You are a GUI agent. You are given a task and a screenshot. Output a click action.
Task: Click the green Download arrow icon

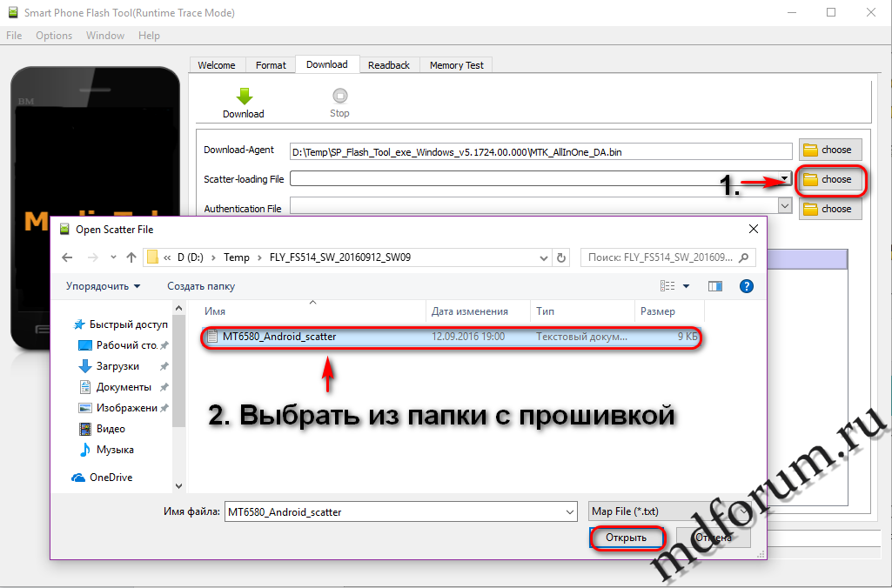tap(244, 97)
